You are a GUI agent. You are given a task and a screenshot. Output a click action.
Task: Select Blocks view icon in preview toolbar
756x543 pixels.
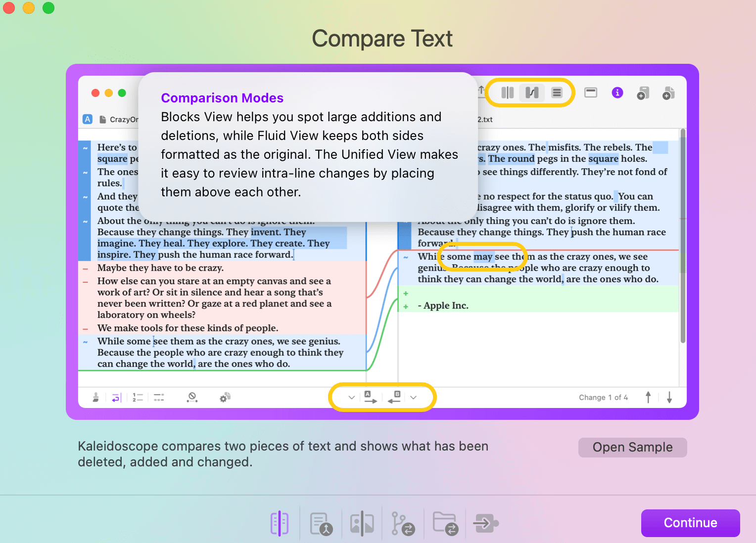pos(507,92)
